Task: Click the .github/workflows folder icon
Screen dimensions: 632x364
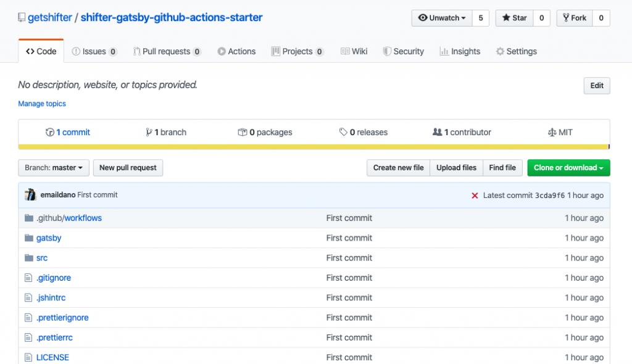Action: [x=28, y=218]
